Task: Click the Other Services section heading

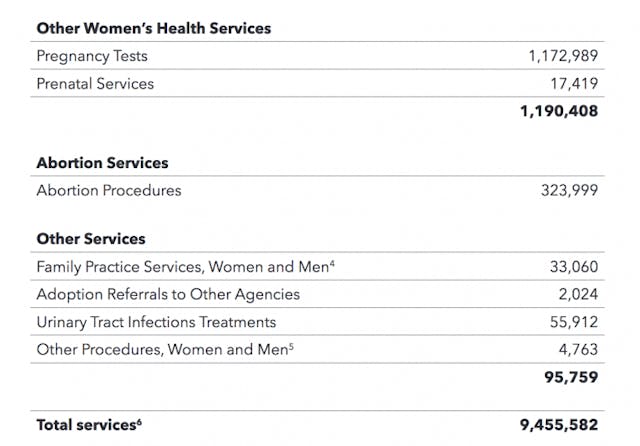Action: [91, 239]
